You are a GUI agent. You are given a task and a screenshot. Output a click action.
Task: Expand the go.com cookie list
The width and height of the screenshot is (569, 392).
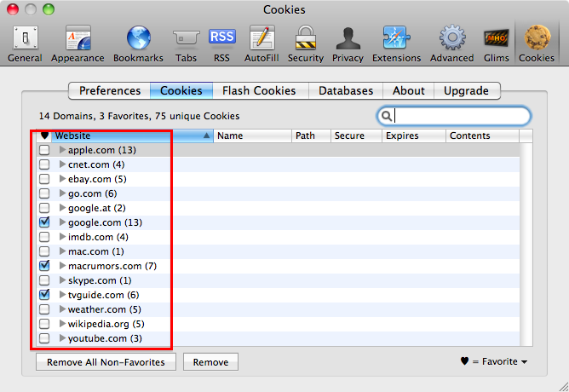point(62,193)
